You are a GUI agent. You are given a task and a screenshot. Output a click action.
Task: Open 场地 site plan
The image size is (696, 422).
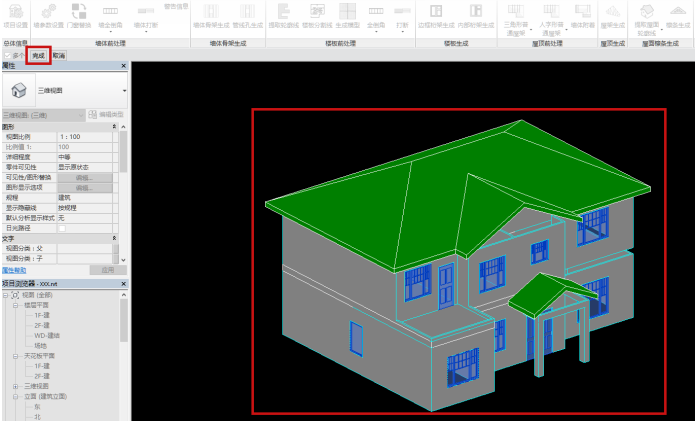40,346
